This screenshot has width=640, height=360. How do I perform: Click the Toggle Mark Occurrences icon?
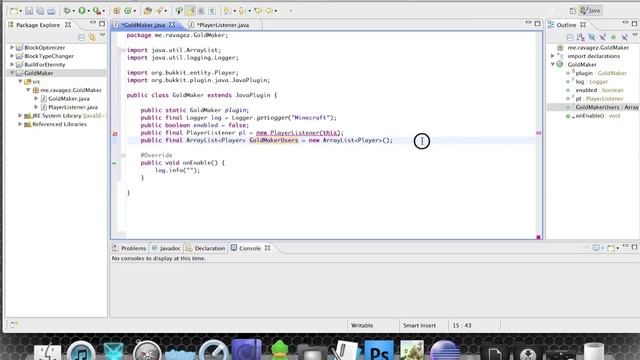pos(190,11)
